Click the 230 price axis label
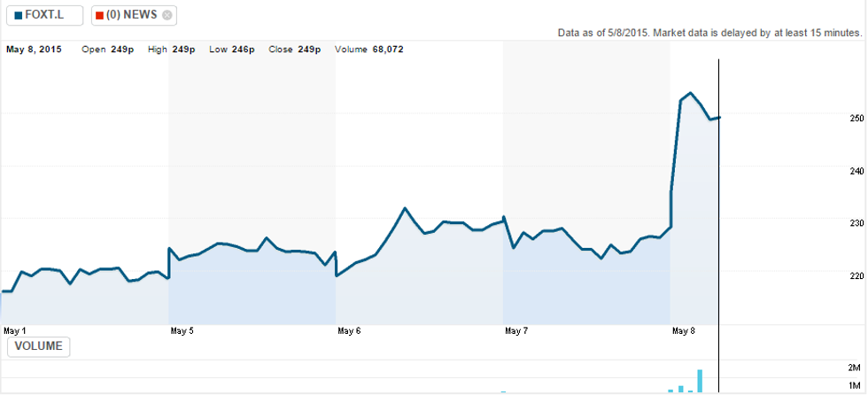Viewport: 868px width, 395px height. click(x=857, y=223)
